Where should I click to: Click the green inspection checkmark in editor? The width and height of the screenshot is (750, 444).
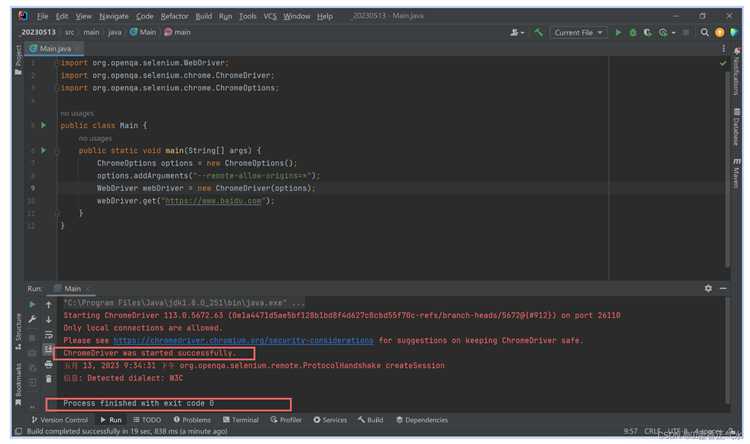723,63
